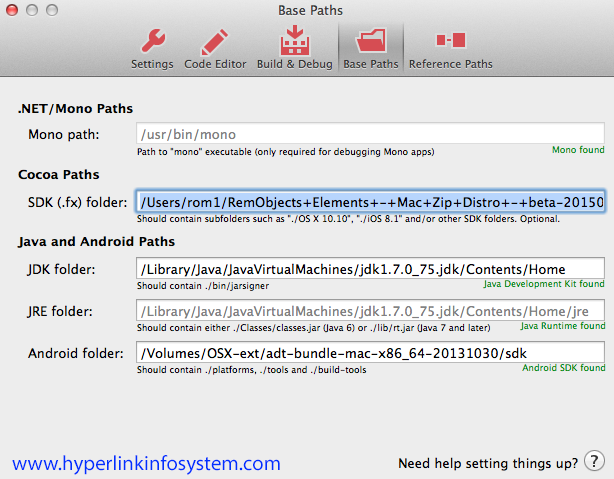The height and width of the screenshot is (479, 614).
Task: Click the 'Mono path:' label
Action: 63,135
